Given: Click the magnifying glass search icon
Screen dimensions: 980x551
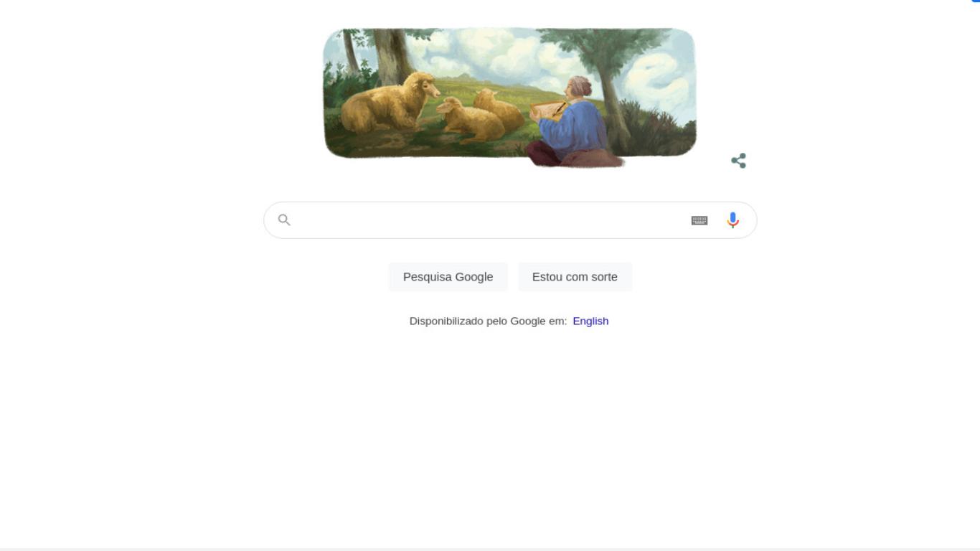Looking at the screenshot, I should 284,220.
